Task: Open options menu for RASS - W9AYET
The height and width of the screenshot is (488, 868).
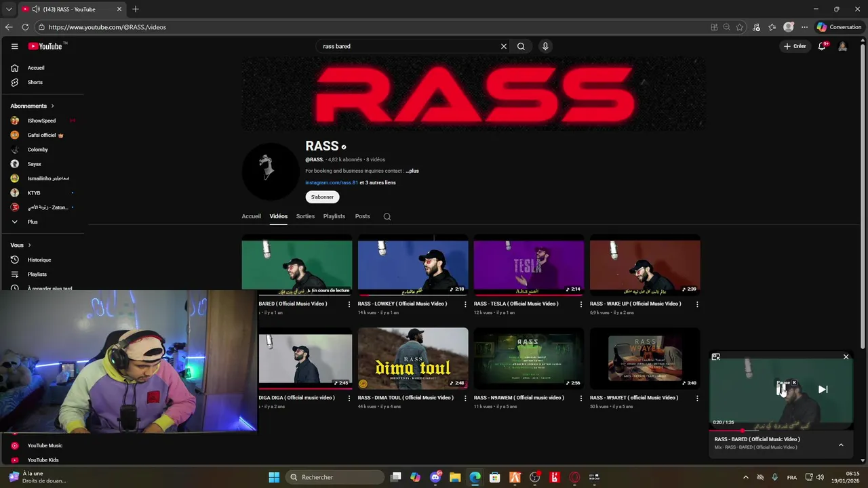Action: coord(697,399)
